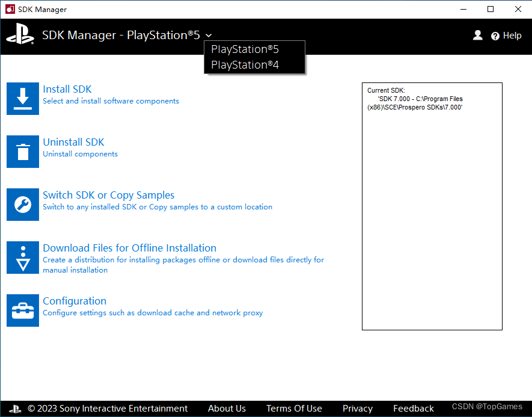Viewport: 532px width, 417px height.
Task: Click the Install SDK download icon
Action: pos(23,99)
